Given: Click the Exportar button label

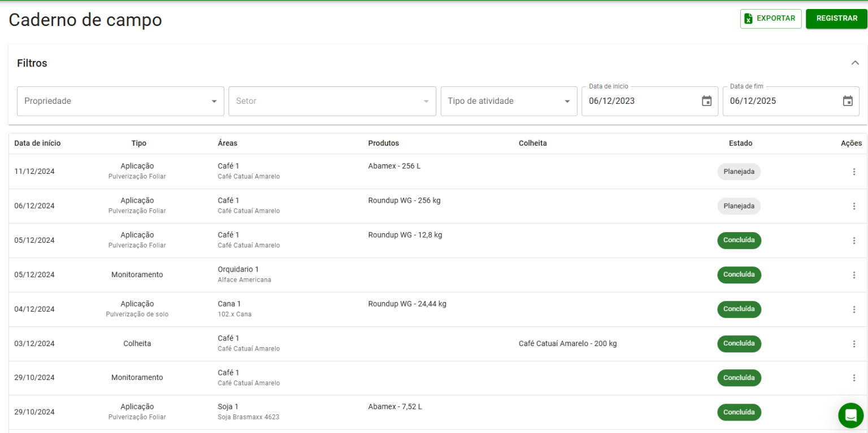Looking at the screenshot, I should [776, 18].
